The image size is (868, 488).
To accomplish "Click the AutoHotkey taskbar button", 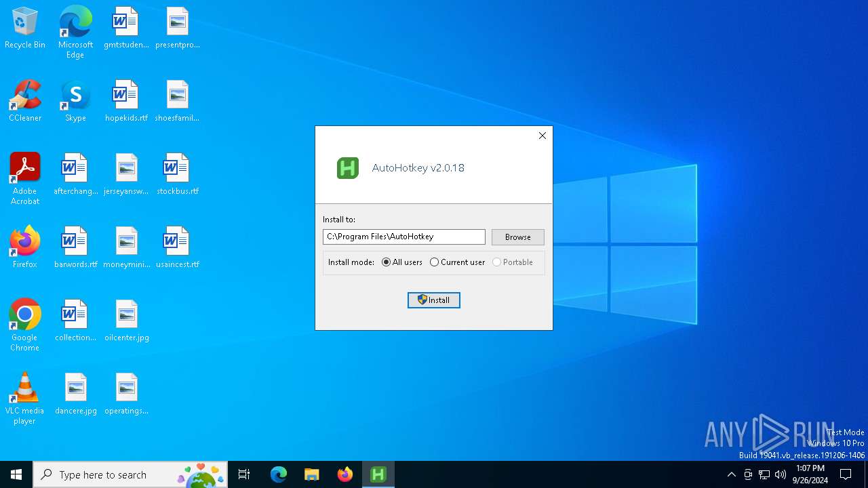I will coord(378,474).
